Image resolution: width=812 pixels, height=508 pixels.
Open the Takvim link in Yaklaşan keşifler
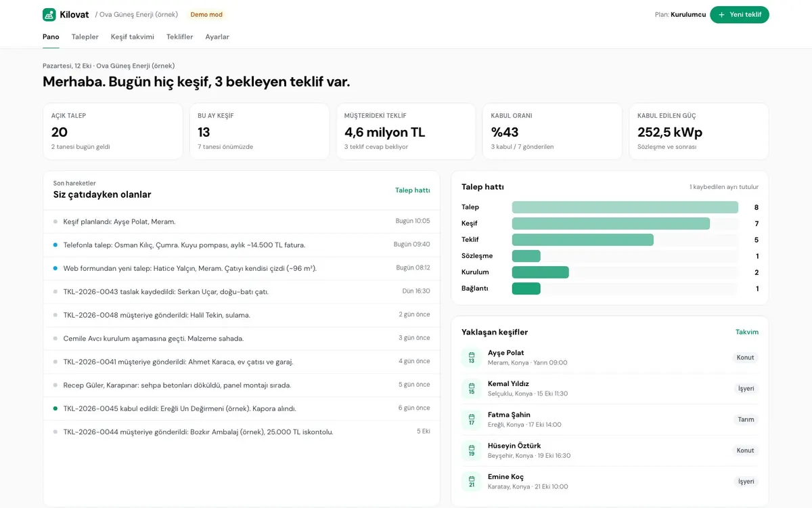point(747,332)
